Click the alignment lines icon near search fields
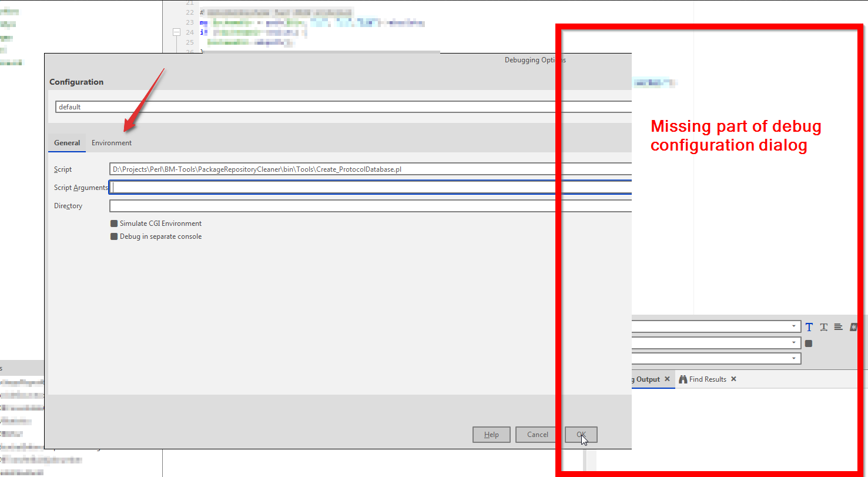This screenshot has height=477, width=868. click(838, 327)
